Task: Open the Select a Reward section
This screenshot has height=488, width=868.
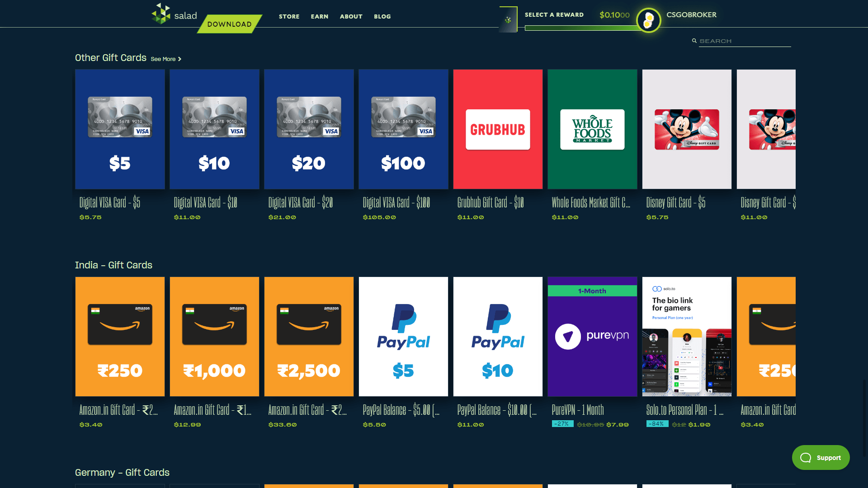Action: [x=554, y=14]
